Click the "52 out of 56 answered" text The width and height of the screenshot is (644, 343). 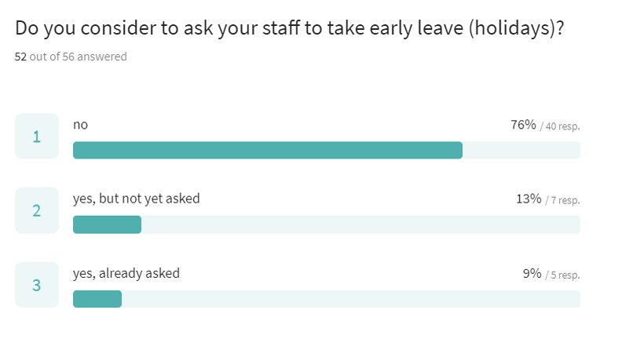point(71,57)
